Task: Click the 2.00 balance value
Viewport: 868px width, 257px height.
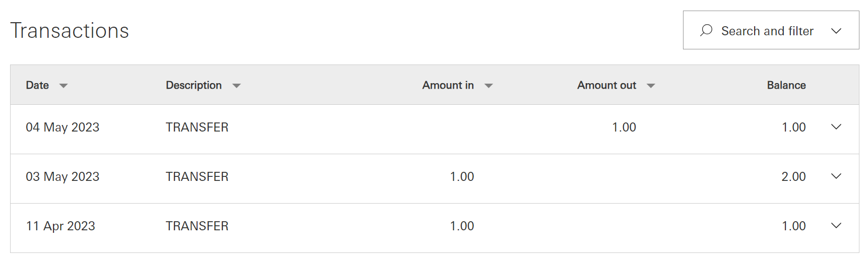Action: (793, 176)
